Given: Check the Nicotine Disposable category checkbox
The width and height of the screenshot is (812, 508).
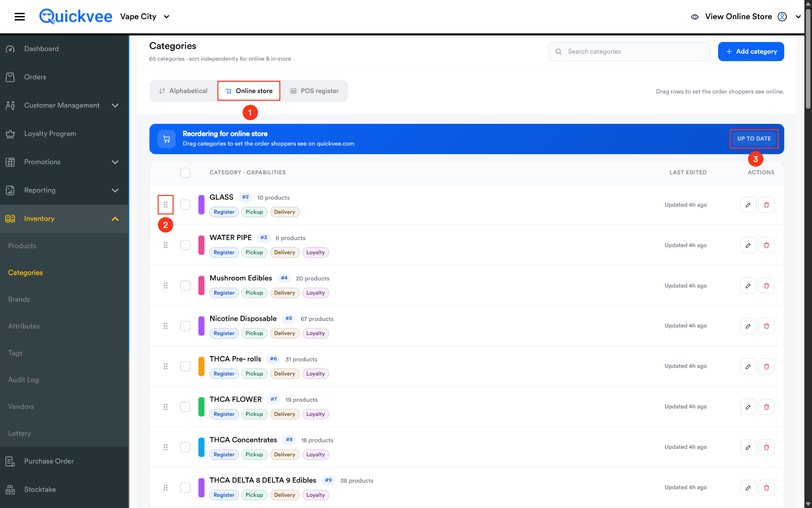Looking at the screenshot, I should 185,326.
